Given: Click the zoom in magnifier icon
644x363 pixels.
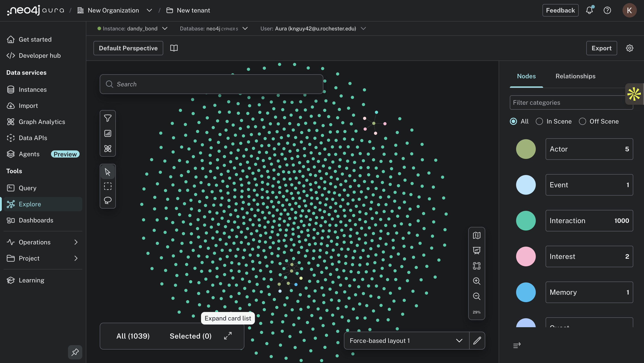Looking at the screenshot, I should [477, 281].
